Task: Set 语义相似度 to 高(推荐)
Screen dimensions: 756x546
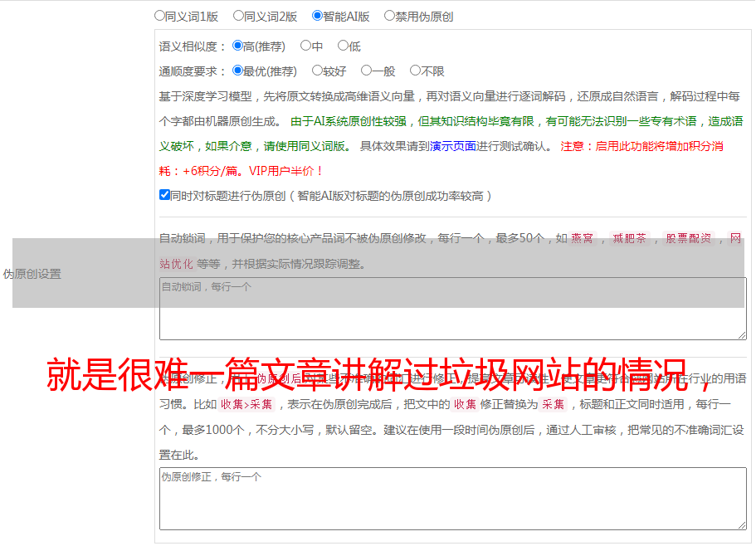Action: 237,46
